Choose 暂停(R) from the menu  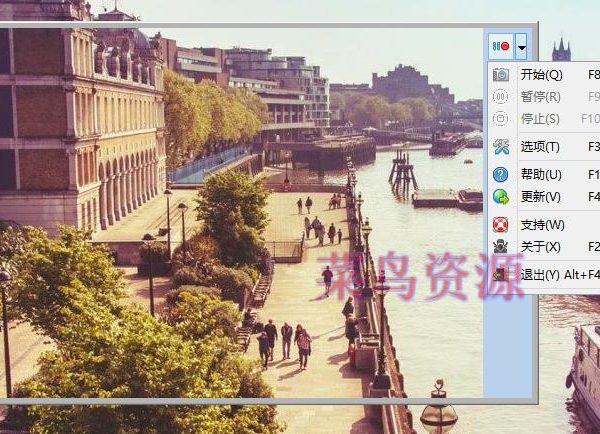tap(541, 97)
